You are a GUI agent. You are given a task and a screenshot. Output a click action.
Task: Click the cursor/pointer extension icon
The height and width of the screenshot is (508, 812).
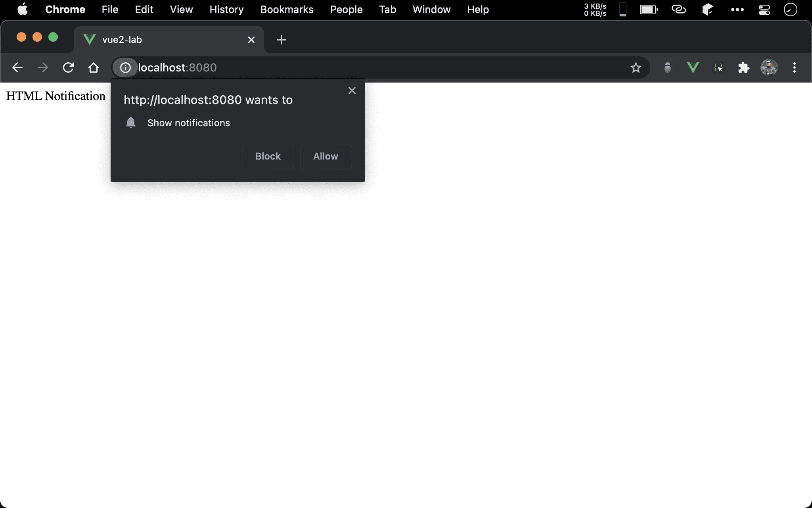(x=718, y=67)
